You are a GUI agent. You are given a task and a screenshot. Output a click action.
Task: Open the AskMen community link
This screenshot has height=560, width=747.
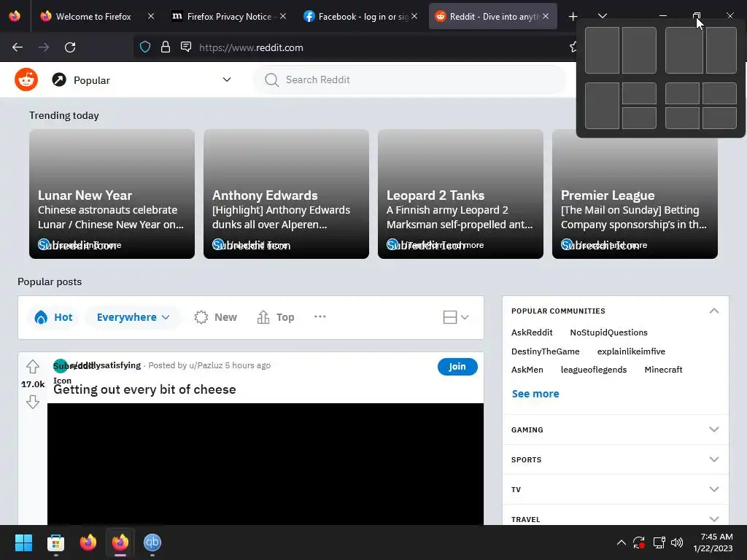(x=527, y=370)
